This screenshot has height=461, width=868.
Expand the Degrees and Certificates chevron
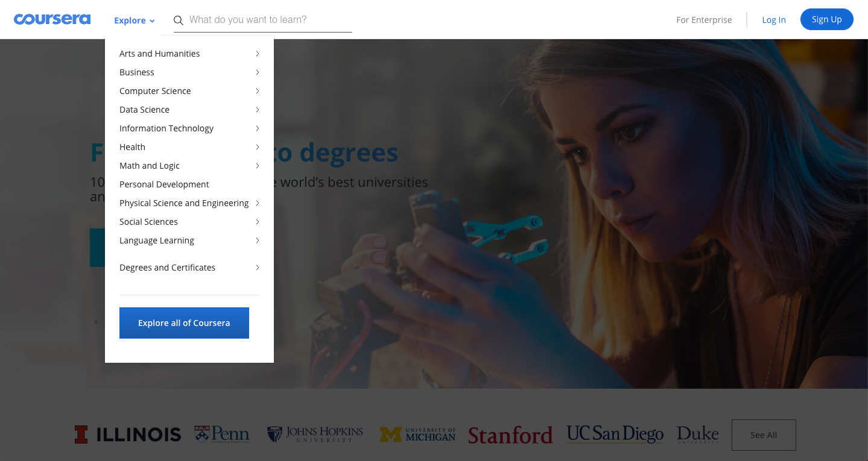pyautogui.click(x=258, y=268)
